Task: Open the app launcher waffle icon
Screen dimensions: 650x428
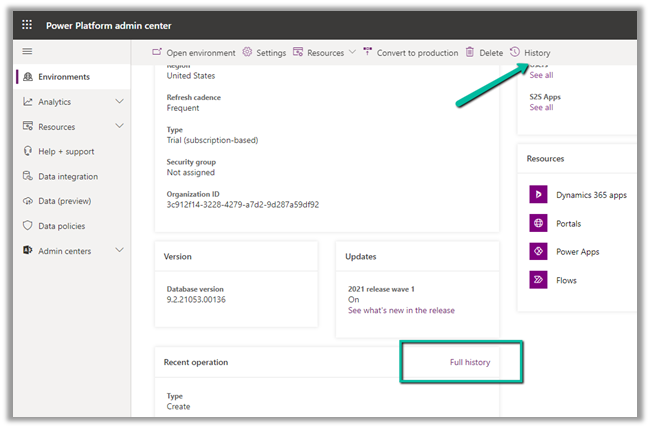Action: pyautogui.click(x=27, y=26)
